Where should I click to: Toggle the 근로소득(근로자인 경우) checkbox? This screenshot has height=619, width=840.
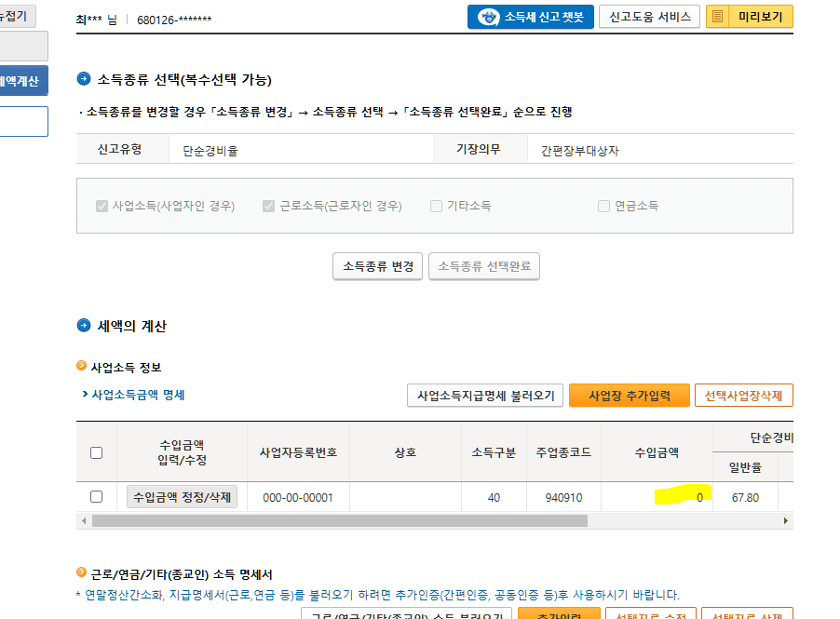click(269, 206)
